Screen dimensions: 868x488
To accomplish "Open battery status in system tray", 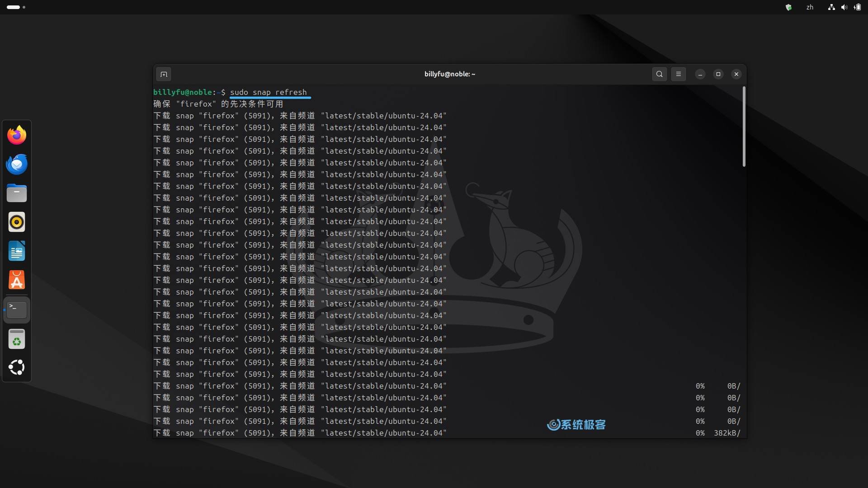I will [857, 7].
